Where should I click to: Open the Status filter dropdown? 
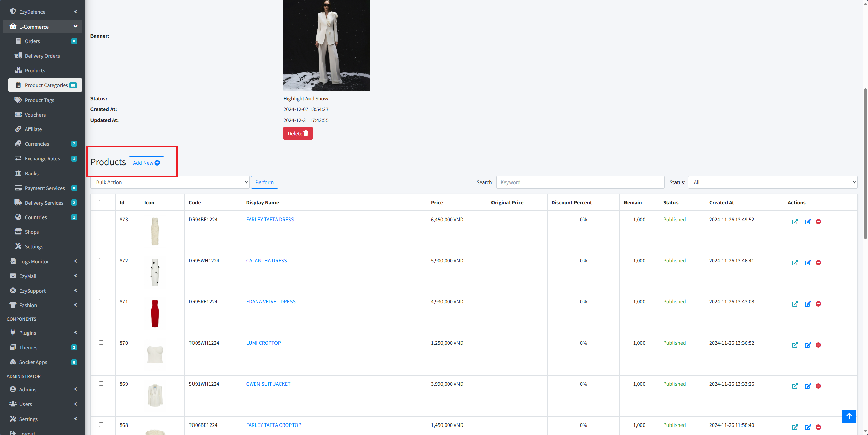click(x=772, y=182)
